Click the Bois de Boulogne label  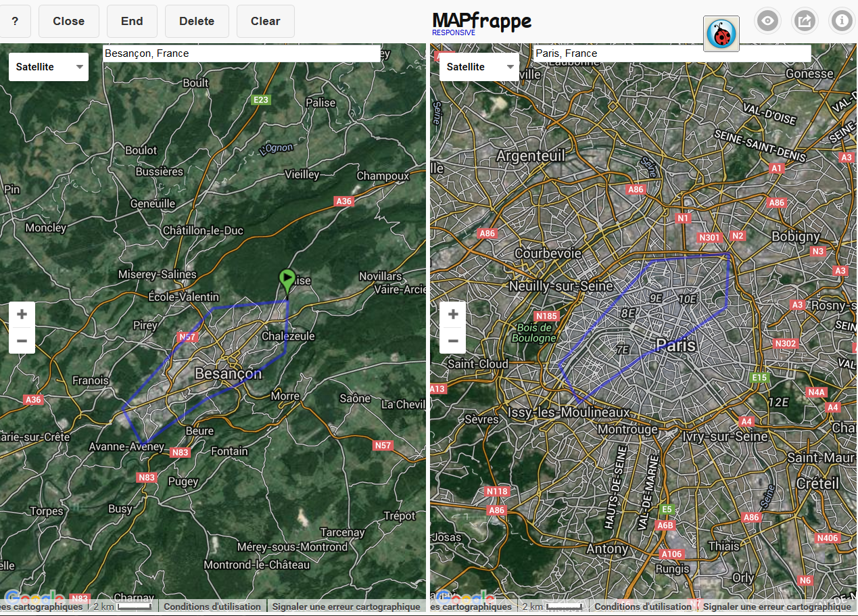coord(533,333)
